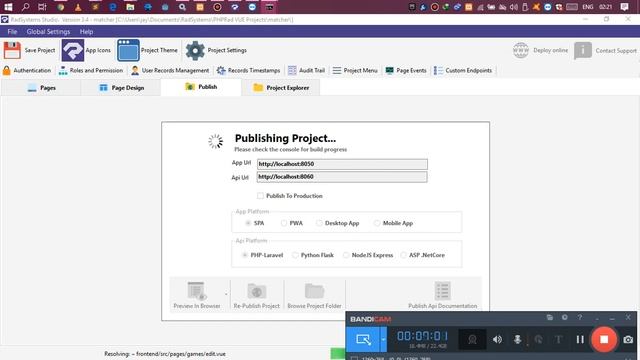Viewport: 640px width, 360px height.
Task: Toggle Bandicam text overlay T icon
Action: (x=558, y=340)
